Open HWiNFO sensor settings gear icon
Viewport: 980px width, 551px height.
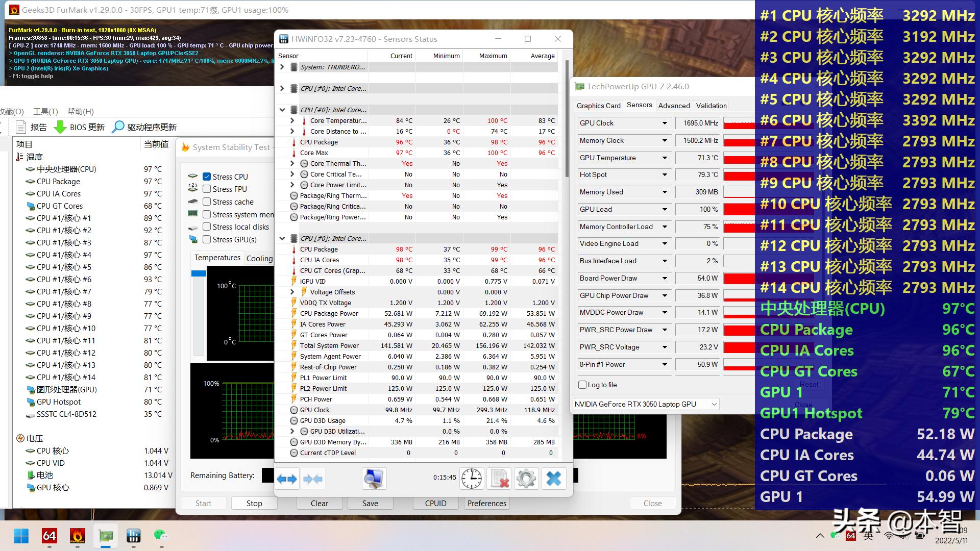point(526,479)
